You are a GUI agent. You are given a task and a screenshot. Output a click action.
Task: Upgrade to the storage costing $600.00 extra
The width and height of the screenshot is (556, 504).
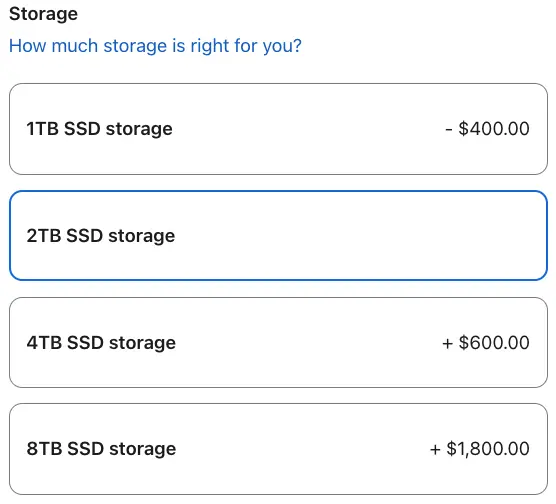tap(278, 343)
